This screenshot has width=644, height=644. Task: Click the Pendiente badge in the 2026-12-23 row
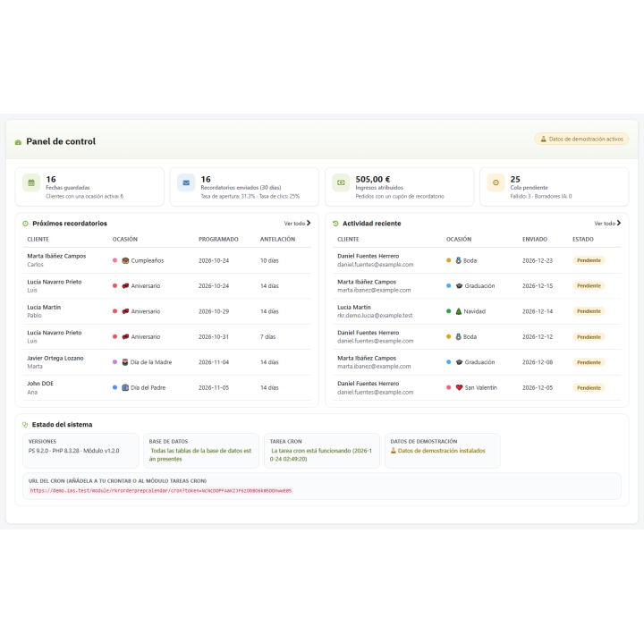pos(589,260)
